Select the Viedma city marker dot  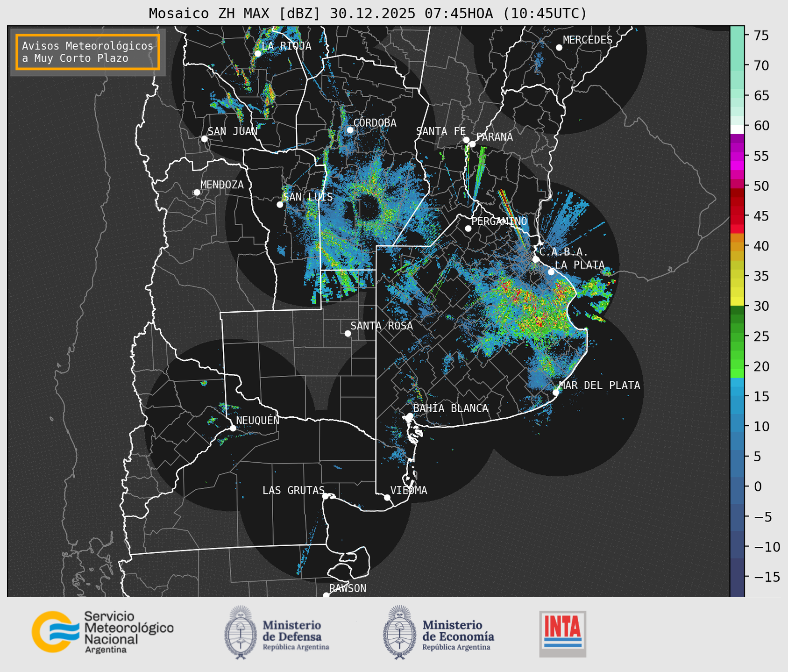(387, 497)
